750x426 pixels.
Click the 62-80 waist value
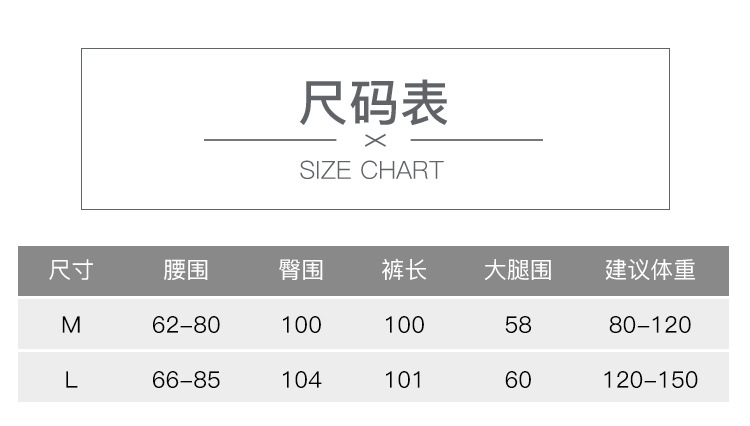(x=186, y=325)
